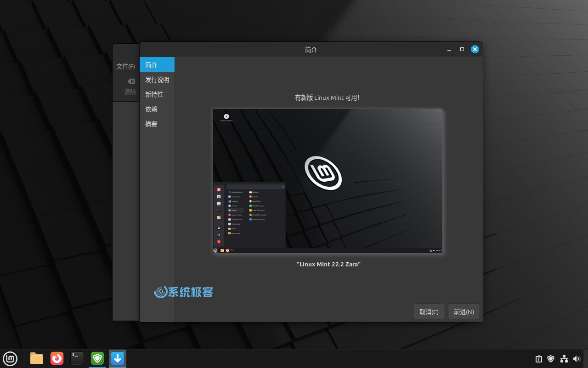Click the 取消(C) button
The height and width of the screenshot is (368, 588).
pos(429,311)
